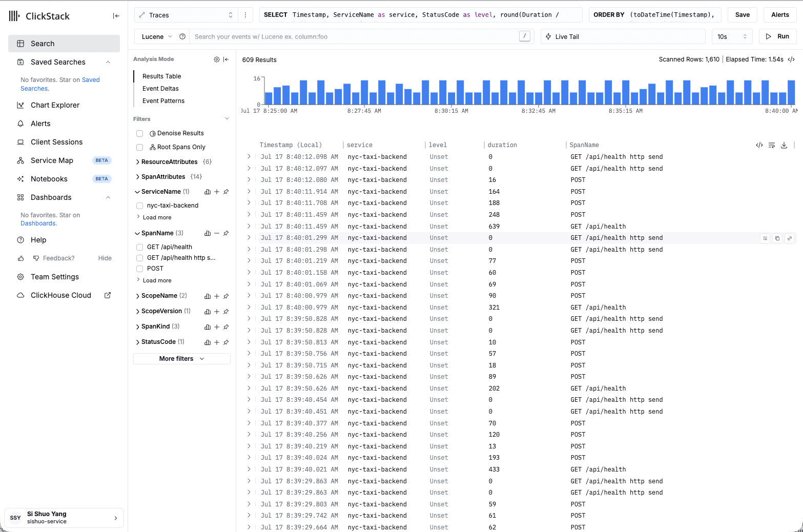Image resolution: width=803 pixels, height=532 pixels.
Task: Pin the SpanName filter
Action: [226, 233]
